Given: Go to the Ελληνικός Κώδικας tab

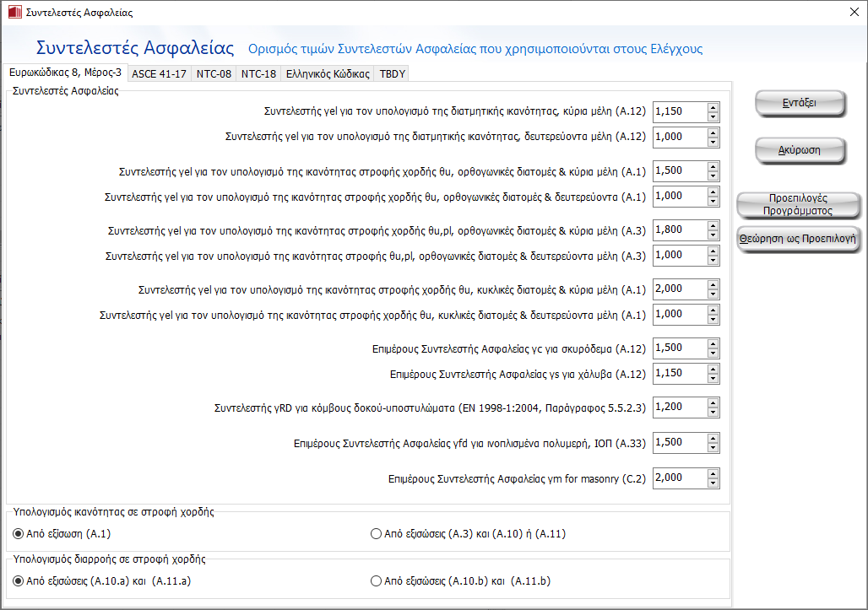Looking at the screenshot, I should pyautogui.click(x=328, y=73).
